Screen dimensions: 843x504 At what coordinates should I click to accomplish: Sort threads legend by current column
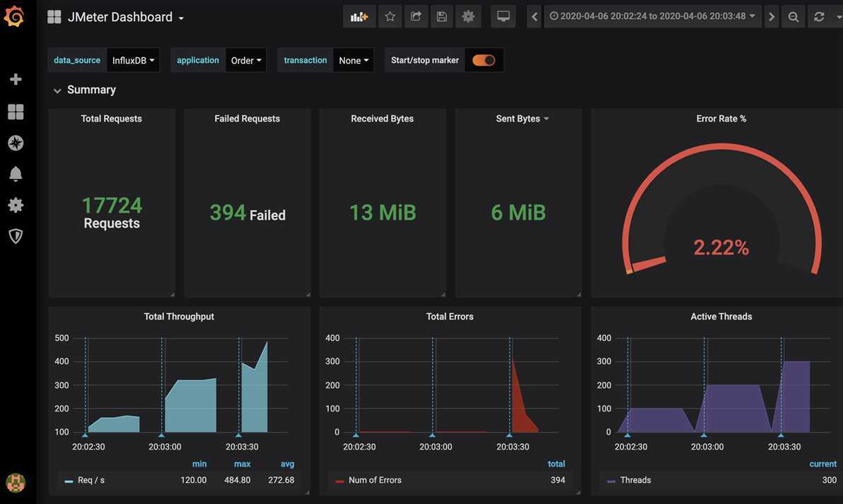point(823,464)
